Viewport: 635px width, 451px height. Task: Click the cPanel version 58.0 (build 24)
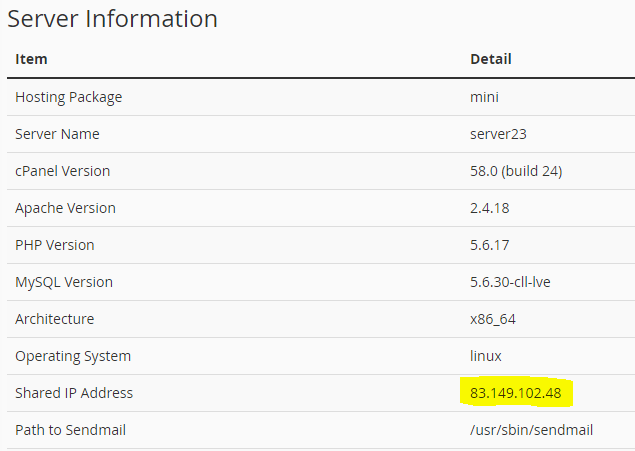[x=516, y=171]
